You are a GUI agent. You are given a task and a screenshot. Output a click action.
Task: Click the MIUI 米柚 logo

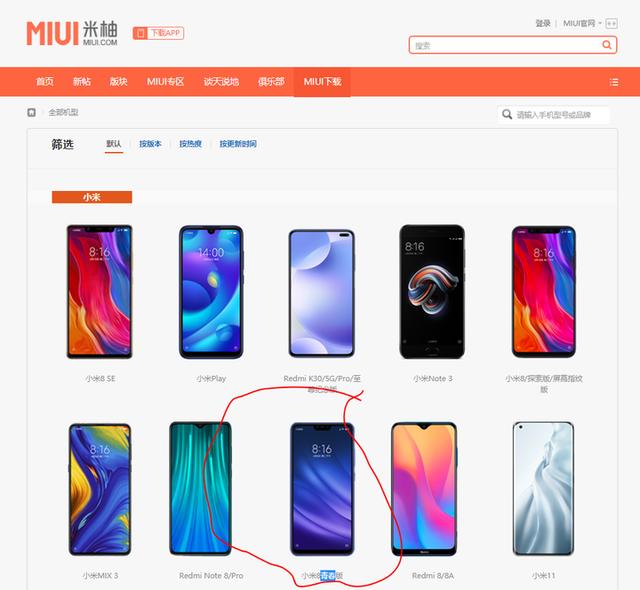(x=72, y=33)
